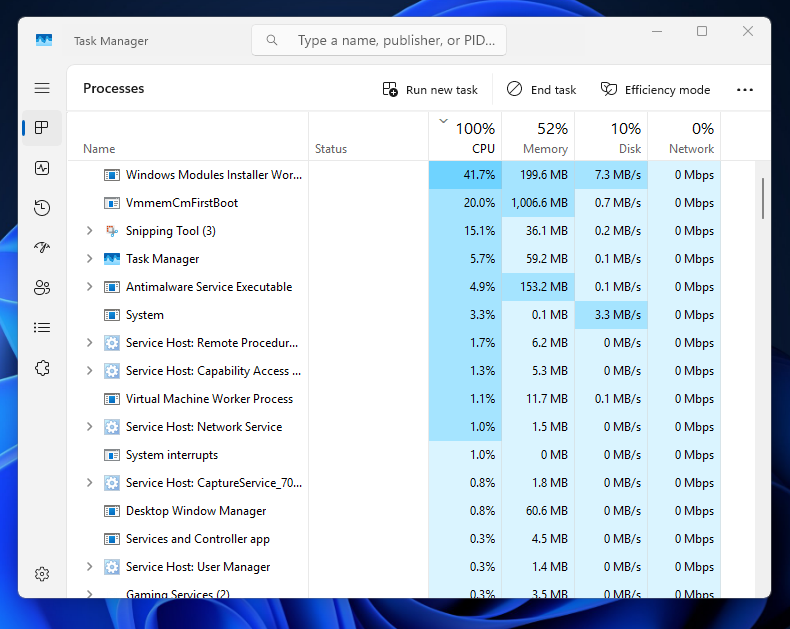
Task: Click the search box for name, publisher, PID
Action: 379,40
